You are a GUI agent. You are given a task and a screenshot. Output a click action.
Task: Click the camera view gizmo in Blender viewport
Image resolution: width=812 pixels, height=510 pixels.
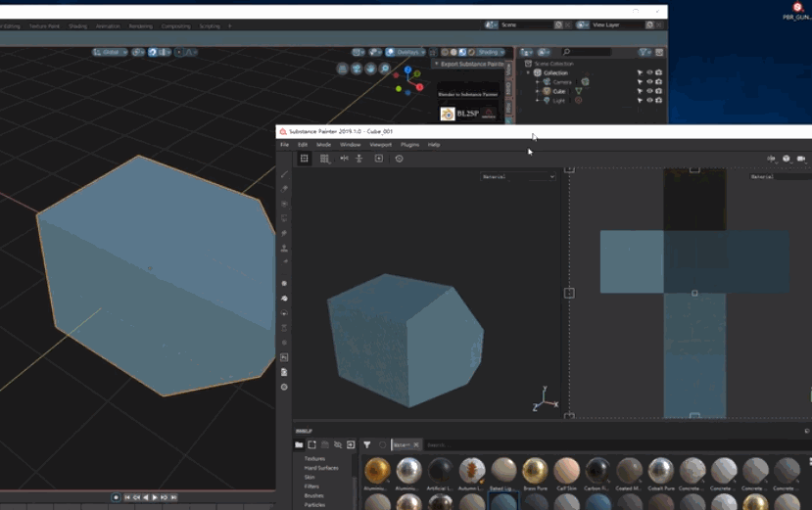[x=357, y=69]
